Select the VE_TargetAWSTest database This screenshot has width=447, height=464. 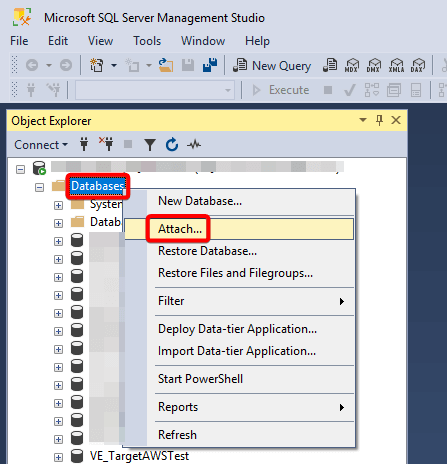point(139,456)
